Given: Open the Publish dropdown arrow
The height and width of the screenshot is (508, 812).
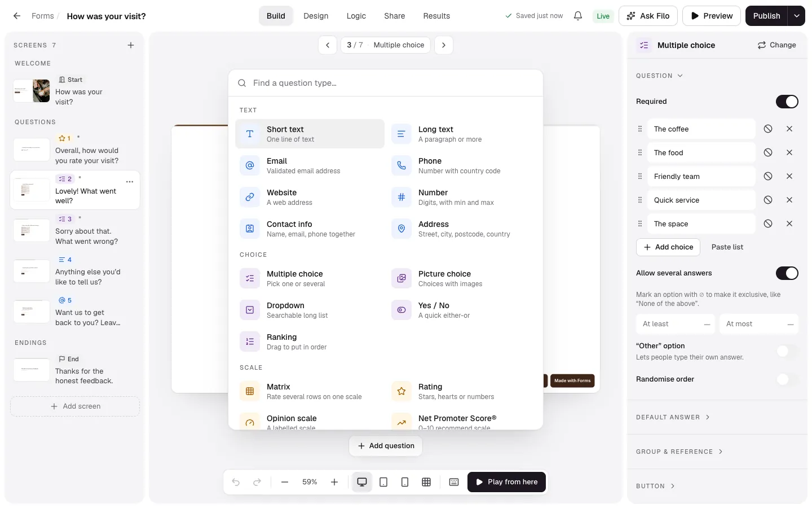Looking at the screenshot, I should click(x=796, y=16).
